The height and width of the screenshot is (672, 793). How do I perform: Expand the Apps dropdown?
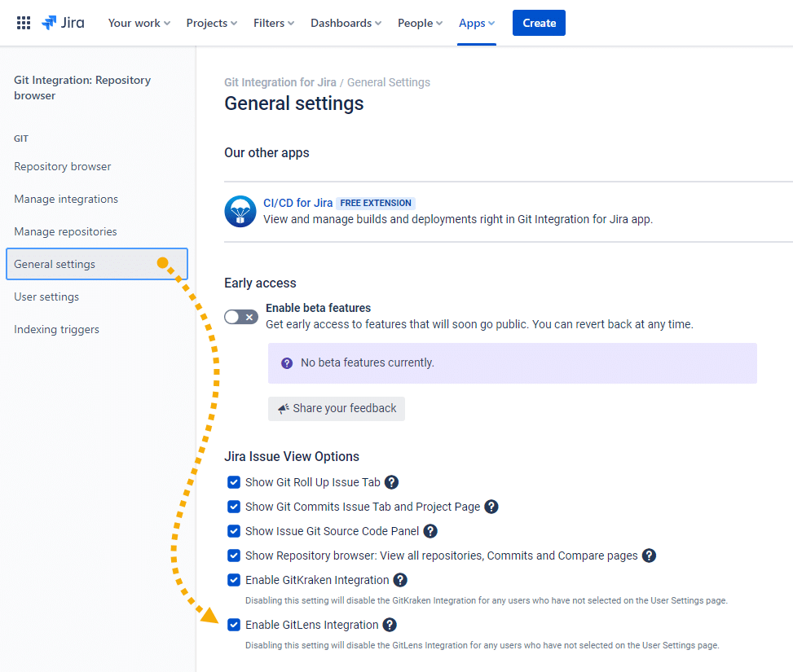pos(477,24)
